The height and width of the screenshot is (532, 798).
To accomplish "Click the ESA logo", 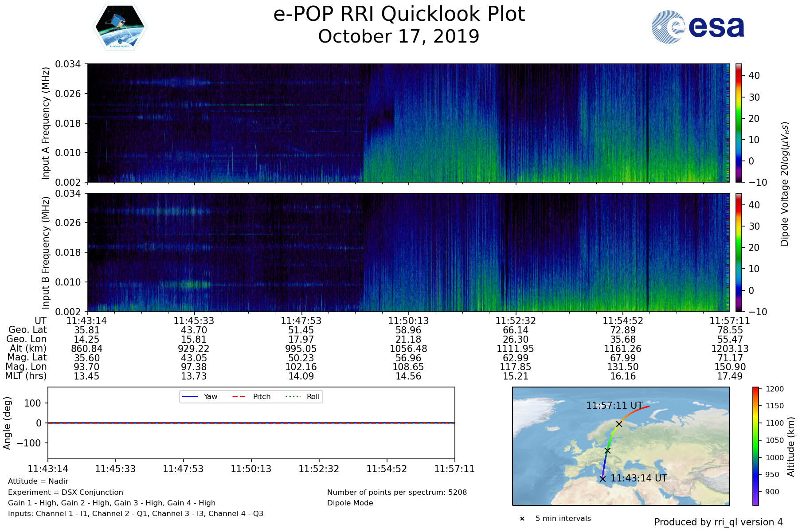I will [698, 27].
